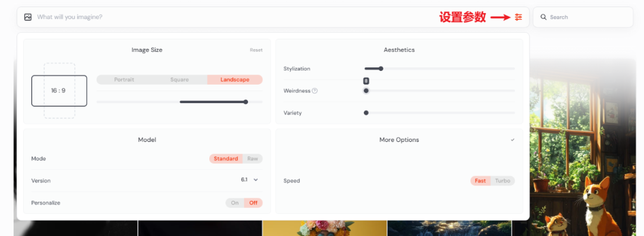Click the Aesthetics heading
The width and height of the screenshot is (644, 236).
click(x=399, y=49)
